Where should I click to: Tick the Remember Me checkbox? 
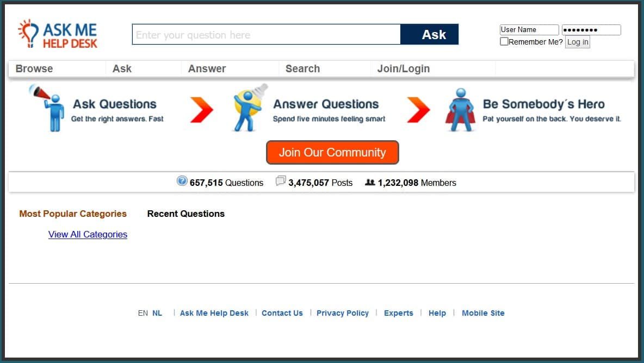(x=504, y=41)
